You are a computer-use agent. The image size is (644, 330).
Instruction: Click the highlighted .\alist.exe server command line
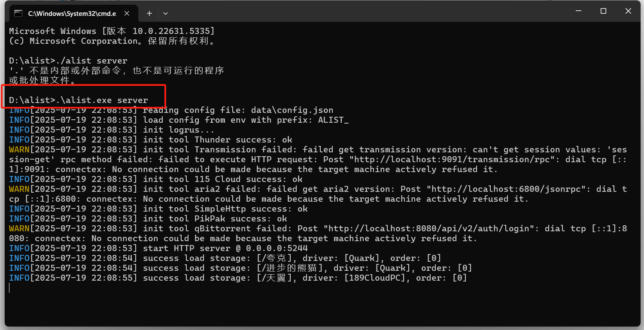(79, 100)
